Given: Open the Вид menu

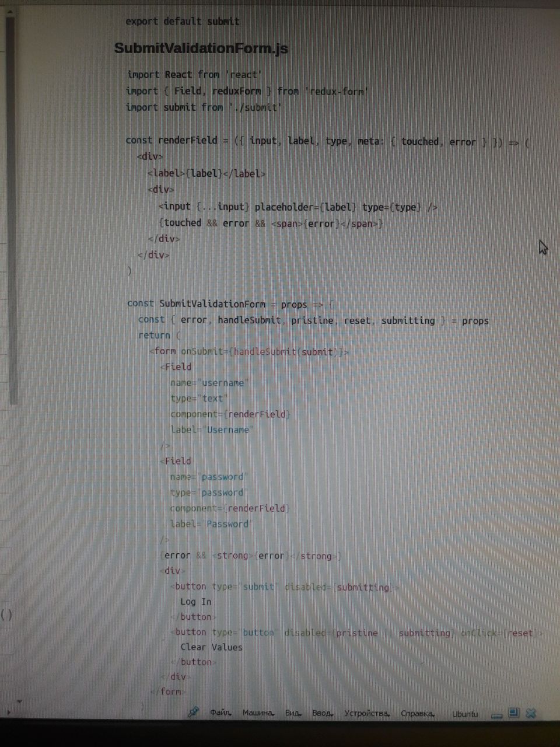Looking at the screenshot, I should 293,713.
